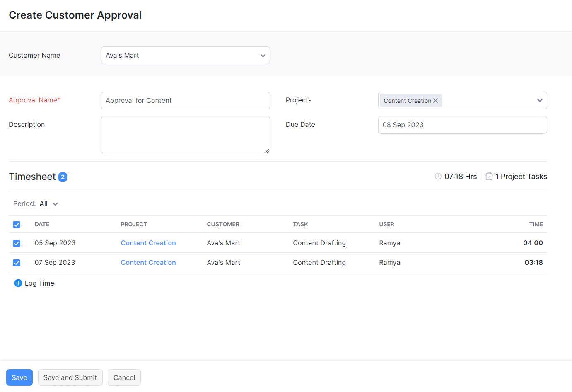Click the Save button

(19, 377)
